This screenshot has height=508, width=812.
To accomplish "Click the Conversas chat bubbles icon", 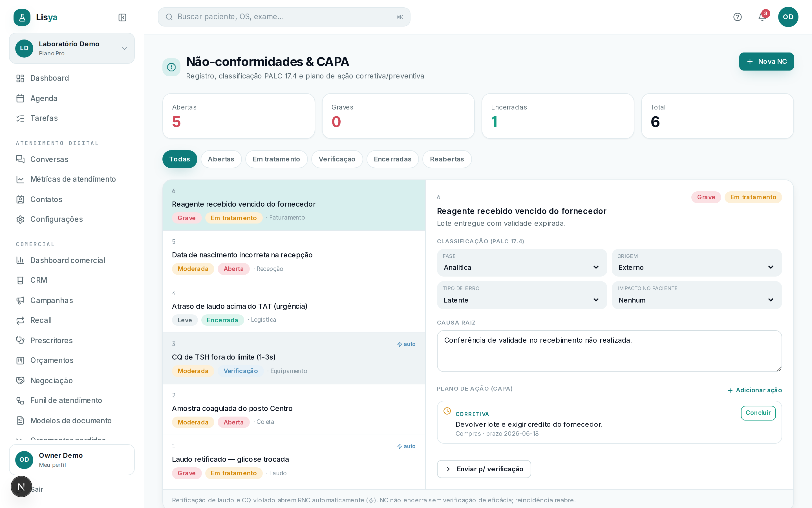I will [20, 159].
